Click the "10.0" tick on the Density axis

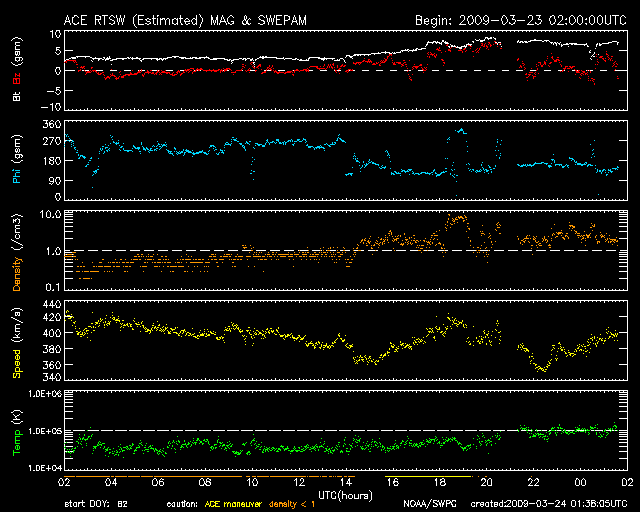point(50,214)
